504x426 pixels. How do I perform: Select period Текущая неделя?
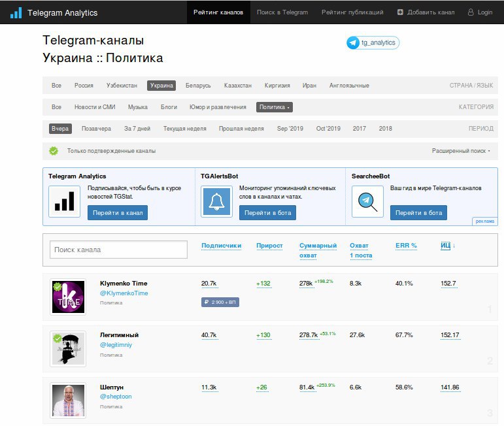pos(184,129)
